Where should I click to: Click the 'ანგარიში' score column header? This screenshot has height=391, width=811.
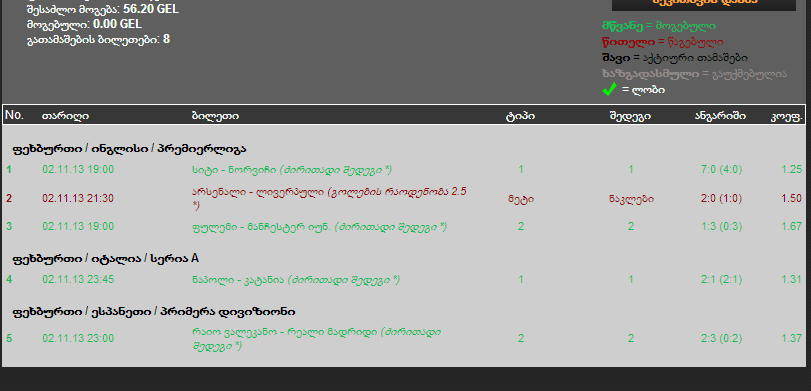[x=720, y=116]
